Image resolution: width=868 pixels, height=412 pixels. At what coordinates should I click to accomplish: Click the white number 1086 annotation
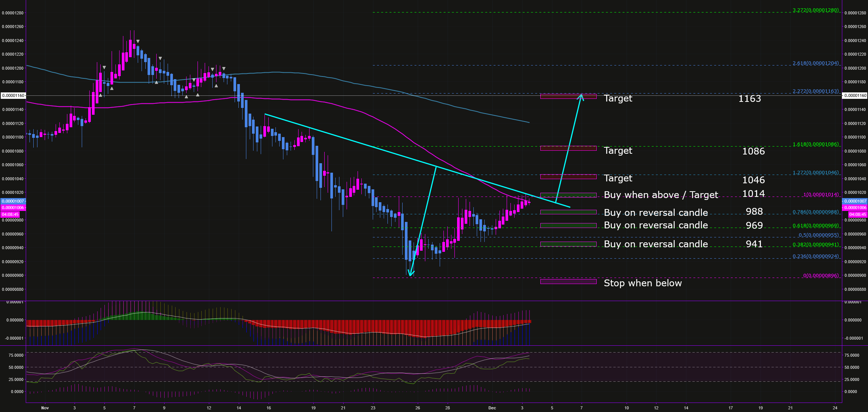(x=753, y=151)
